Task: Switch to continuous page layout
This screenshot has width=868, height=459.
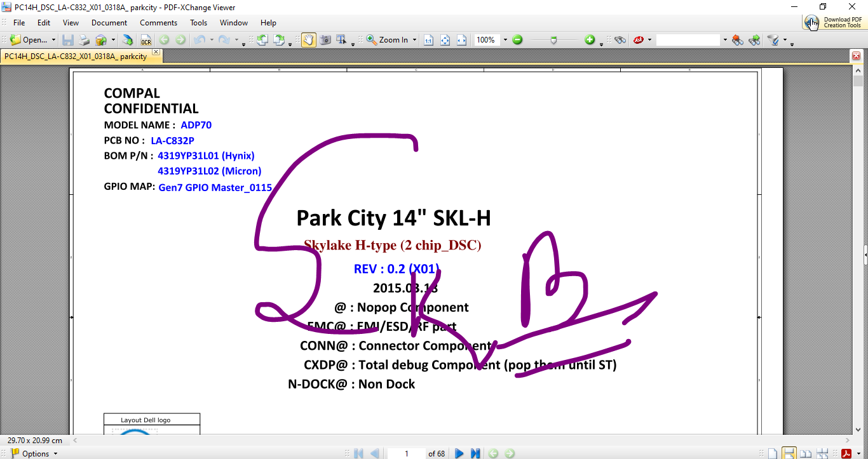Action: [789, 453]
